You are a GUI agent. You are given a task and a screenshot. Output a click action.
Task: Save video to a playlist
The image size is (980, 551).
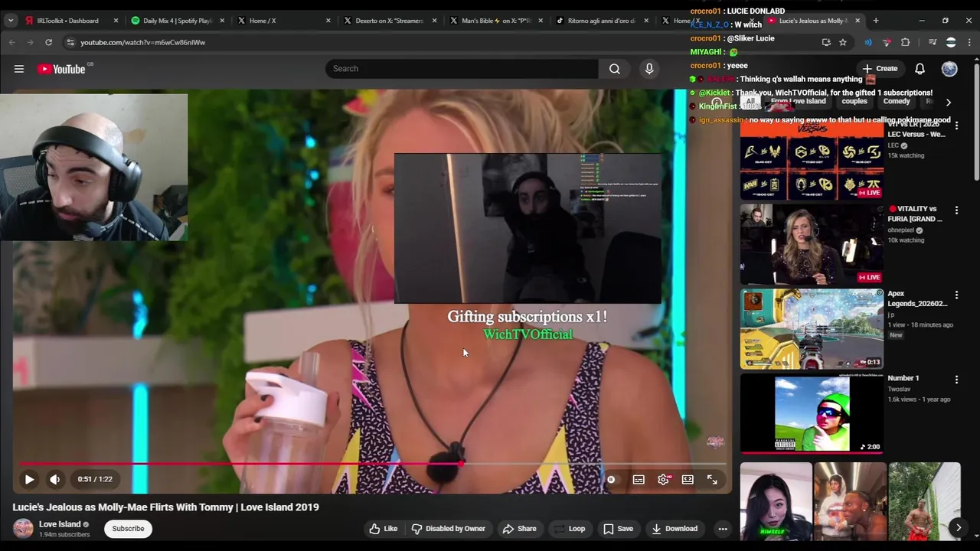[618, 529]
